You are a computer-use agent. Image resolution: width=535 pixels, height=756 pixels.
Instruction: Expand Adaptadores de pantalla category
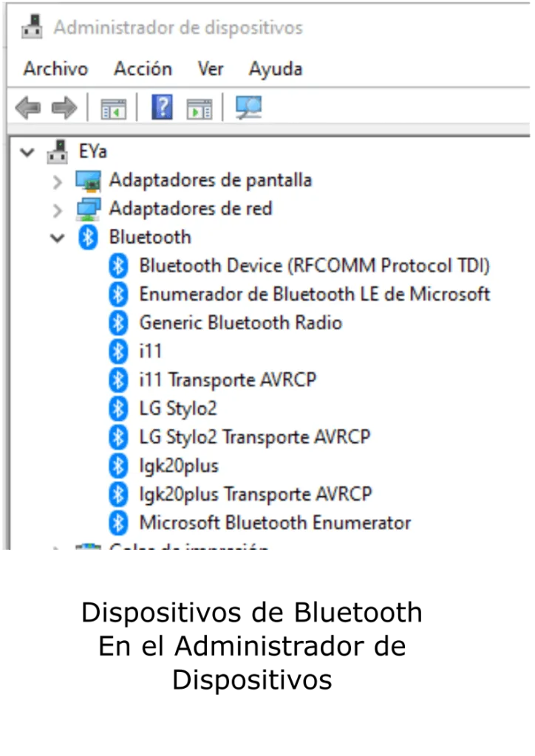point(58,182)
